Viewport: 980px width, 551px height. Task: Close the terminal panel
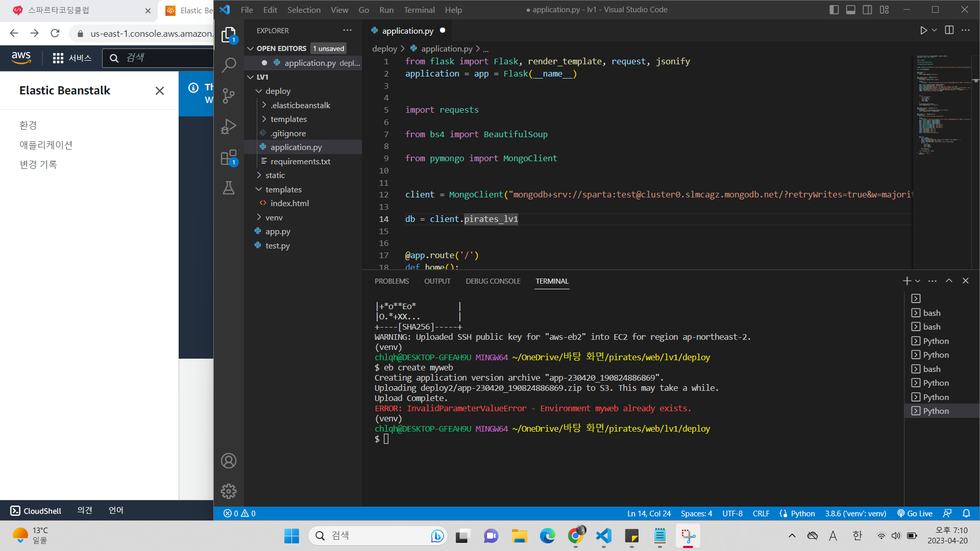(966, 281)
